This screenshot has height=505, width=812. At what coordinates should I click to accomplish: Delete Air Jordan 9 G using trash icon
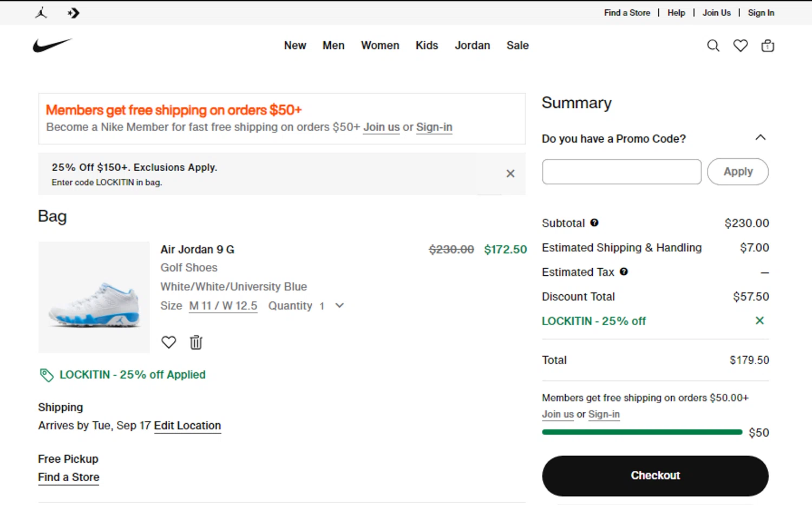point(196,342)
